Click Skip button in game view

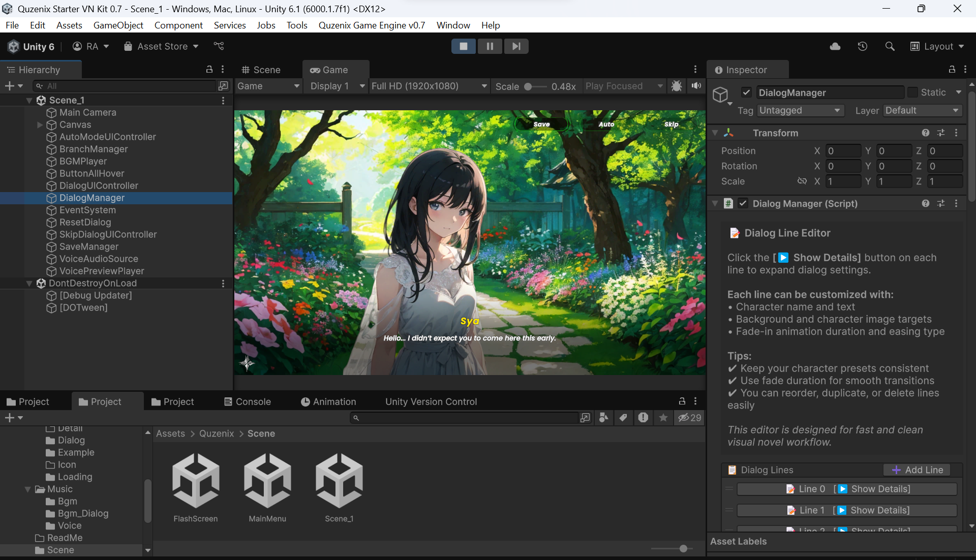[671, 124]
